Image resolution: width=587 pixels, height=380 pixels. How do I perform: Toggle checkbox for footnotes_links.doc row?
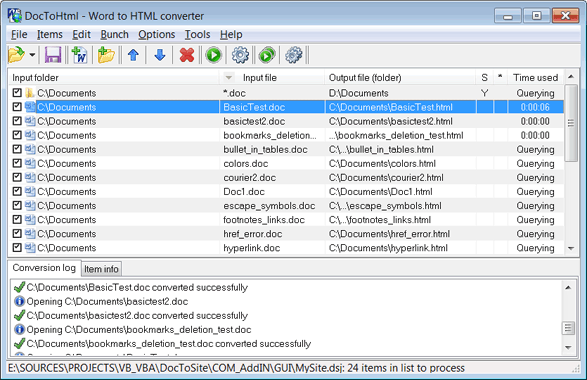[17, 219]
